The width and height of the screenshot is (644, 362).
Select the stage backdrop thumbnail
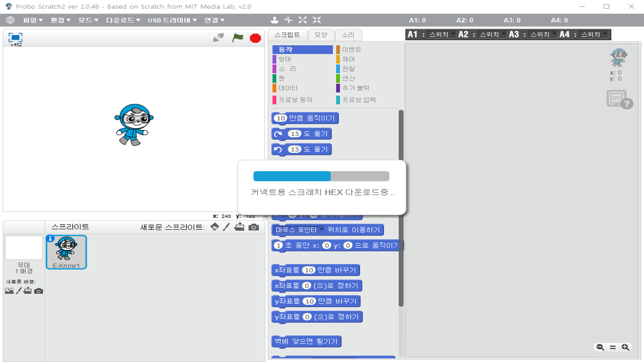[x=24, y=248]
